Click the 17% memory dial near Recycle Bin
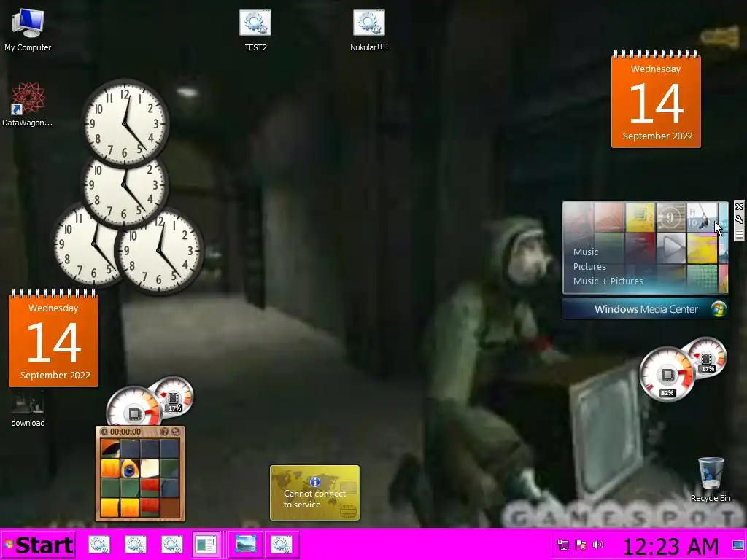Image resolution: width=747 pixels, height=560 pixels. point(706,358)
